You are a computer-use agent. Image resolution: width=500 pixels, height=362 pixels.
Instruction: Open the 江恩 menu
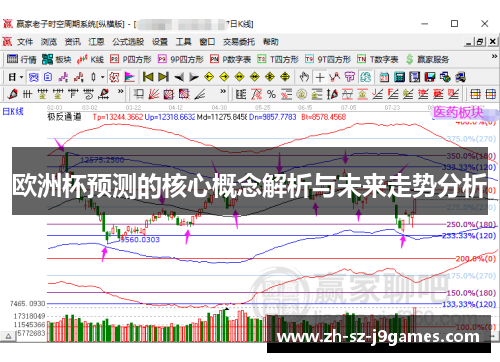coord(96,42)
